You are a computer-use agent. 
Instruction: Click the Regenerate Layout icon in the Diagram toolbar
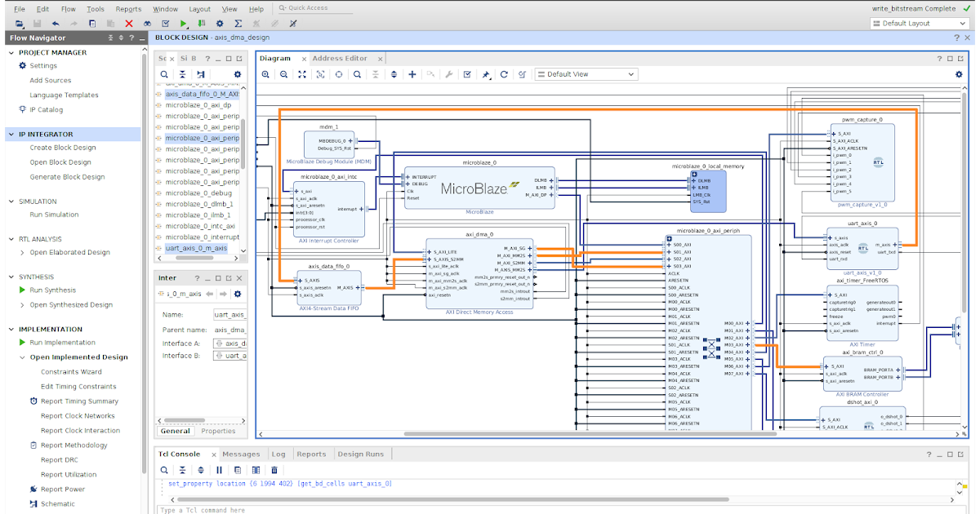click(503, 73)
